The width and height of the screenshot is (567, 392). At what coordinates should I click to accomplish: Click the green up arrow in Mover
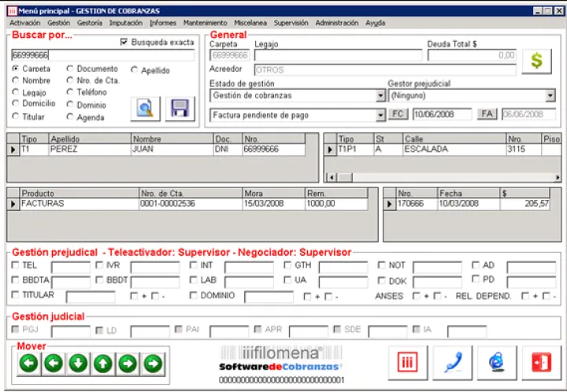[103, 363]
